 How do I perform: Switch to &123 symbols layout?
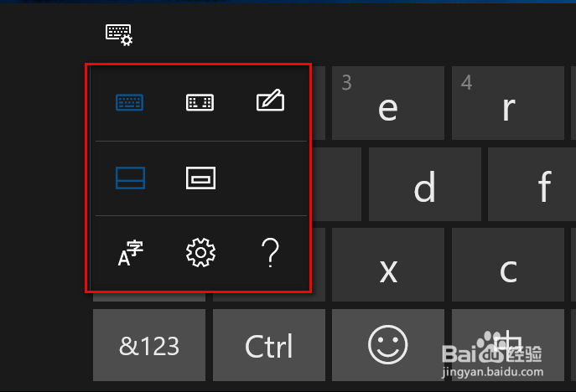tap(149, 345)
